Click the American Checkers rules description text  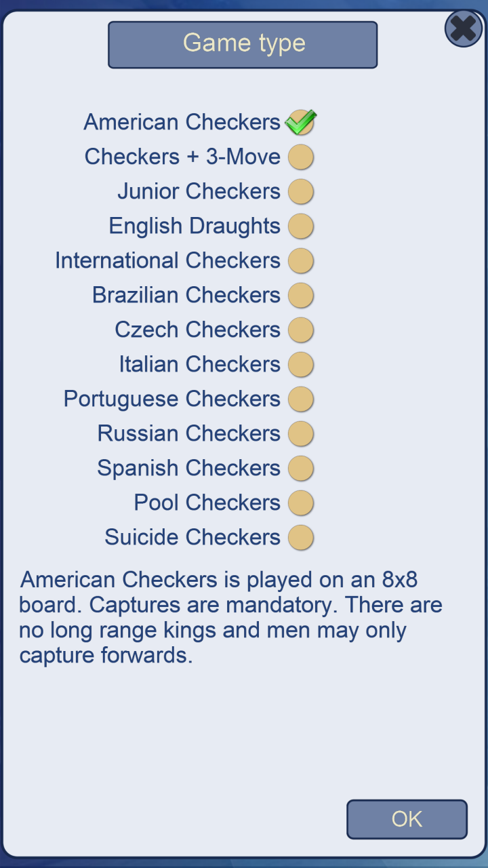pyautogui.click(x=230, y=617)
